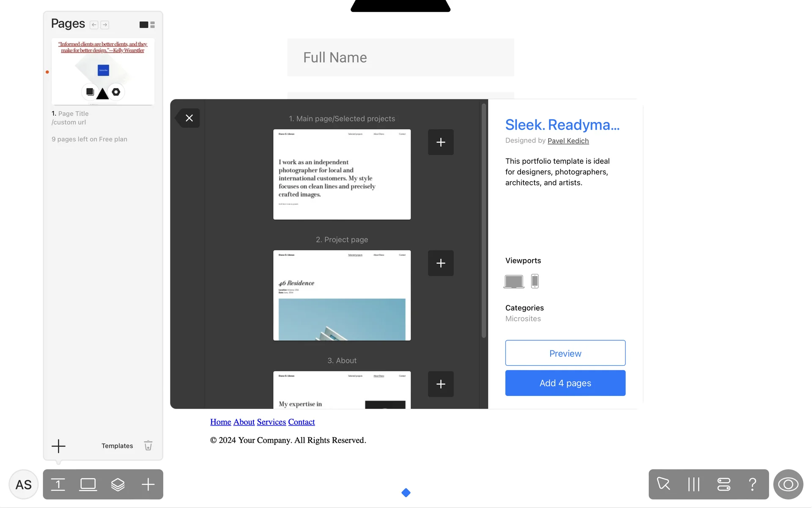Select the mobile viewport icon
This screenshot has width=812, height=508.
[x=535, y=281]
